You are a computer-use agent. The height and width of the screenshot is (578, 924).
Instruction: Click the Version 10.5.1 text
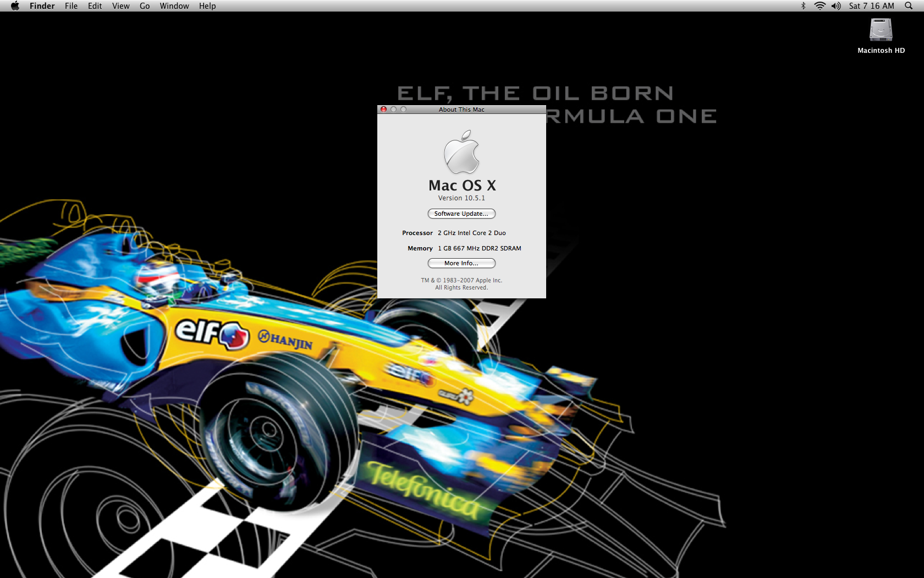tap(461, 198)
